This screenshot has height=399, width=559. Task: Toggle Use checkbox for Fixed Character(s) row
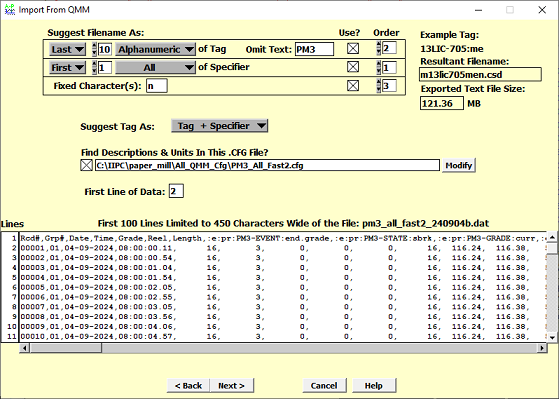[353, 86]
